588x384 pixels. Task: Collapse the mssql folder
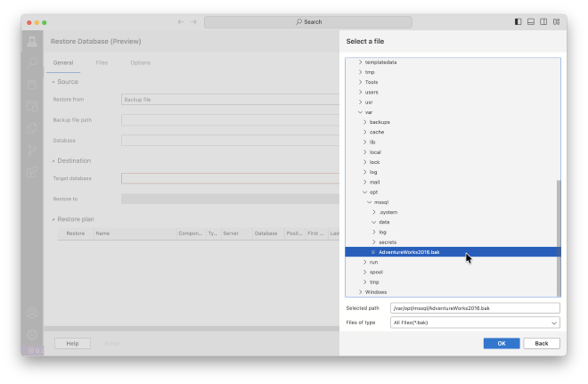coord(369,202)
